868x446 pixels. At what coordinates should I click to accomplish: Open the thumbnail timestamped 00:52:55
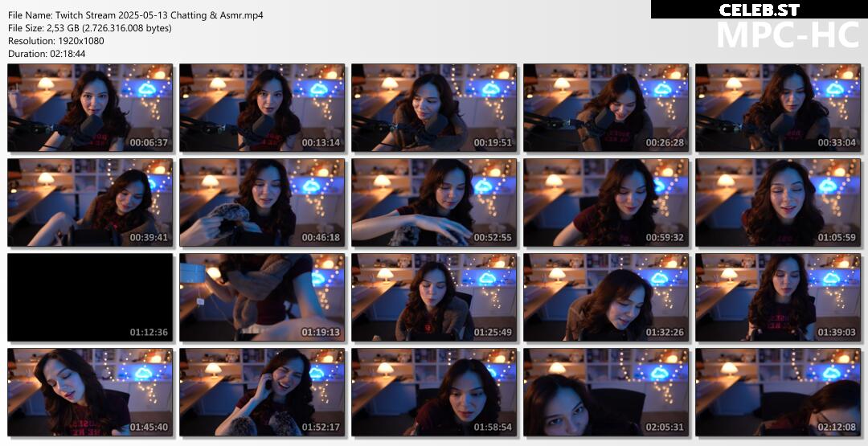(x=434, y=203)
